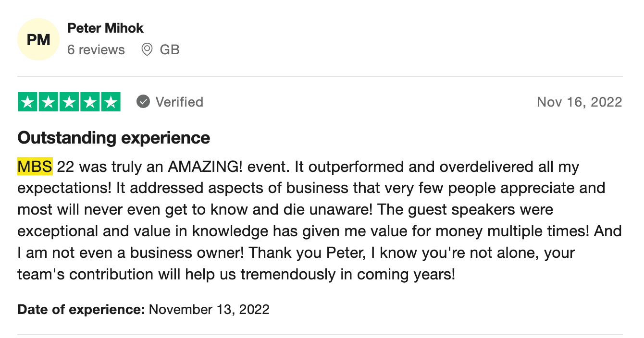Click the Nov 16, 2022 review date
Viewport: 644px width, 338px height.
[579, 102]
